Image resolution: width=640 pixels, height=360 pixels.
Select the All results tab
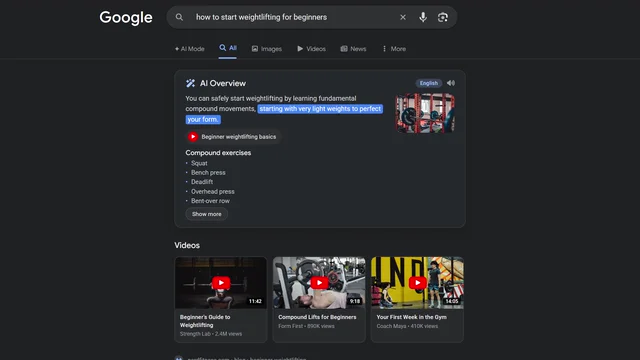pyautogui.click(x=228, y=48)
